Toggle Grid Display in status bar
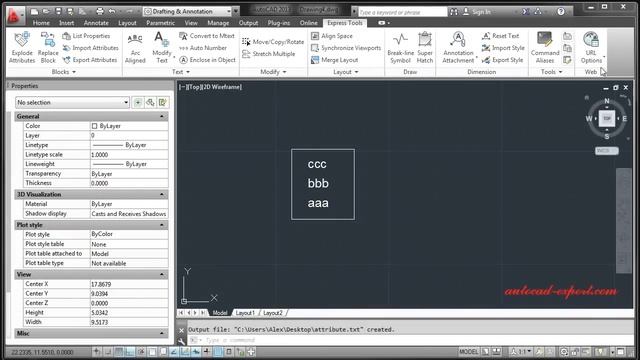Image resolution: width=640 pixels, height=360 pixels. 119,351
